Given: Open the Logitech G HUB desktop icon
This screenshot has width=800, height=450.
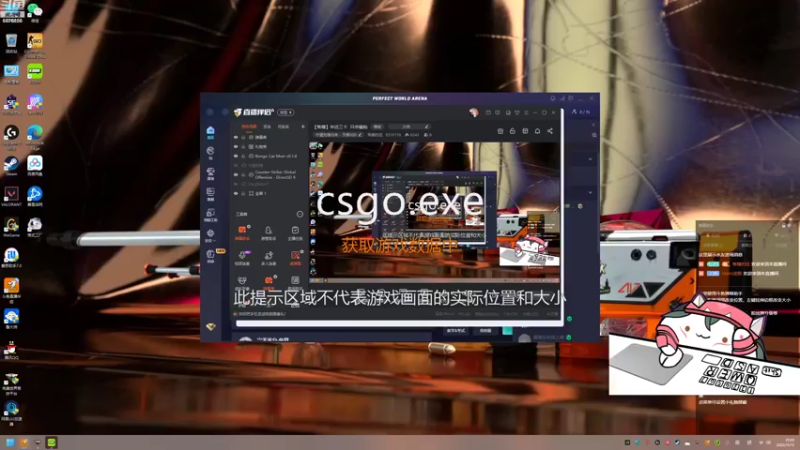Looking at the screenshot, I should (11, 136).
